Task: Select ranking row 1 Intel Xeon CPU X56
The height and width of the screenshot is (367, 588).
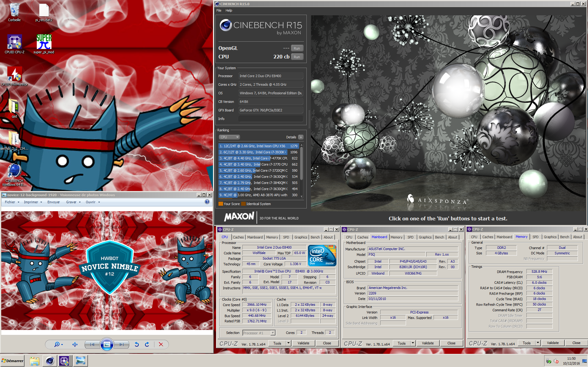Action: (x=259, y=146)
